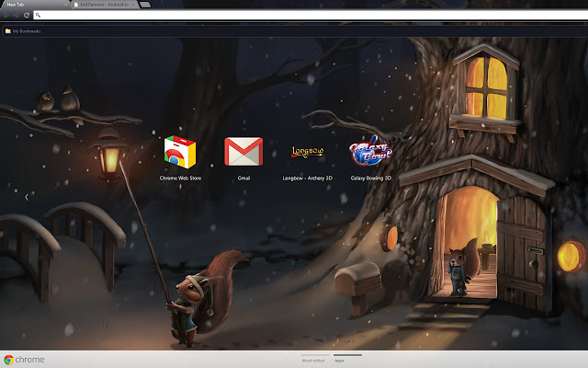Click the browser forward arrow
Image resolution: width=588 pixels, height=368 pixels.
pos(17,15)
